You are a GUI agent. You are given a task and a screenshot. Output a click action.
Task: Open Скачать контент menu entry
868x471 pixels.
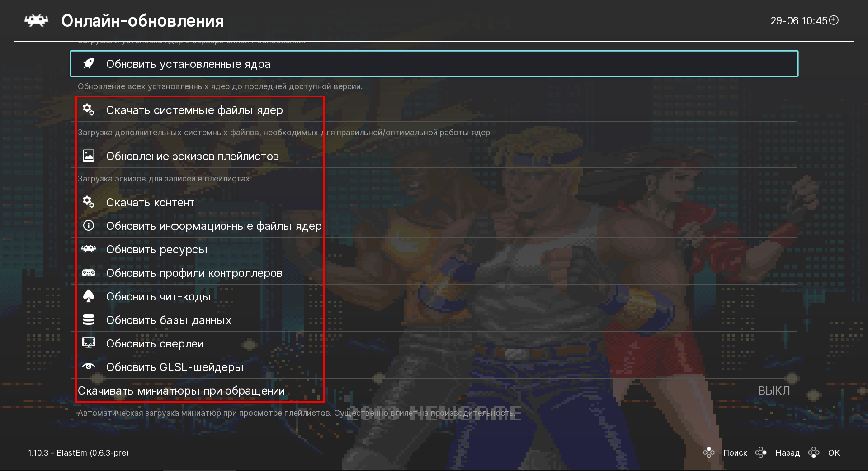(x=434, y=202)
